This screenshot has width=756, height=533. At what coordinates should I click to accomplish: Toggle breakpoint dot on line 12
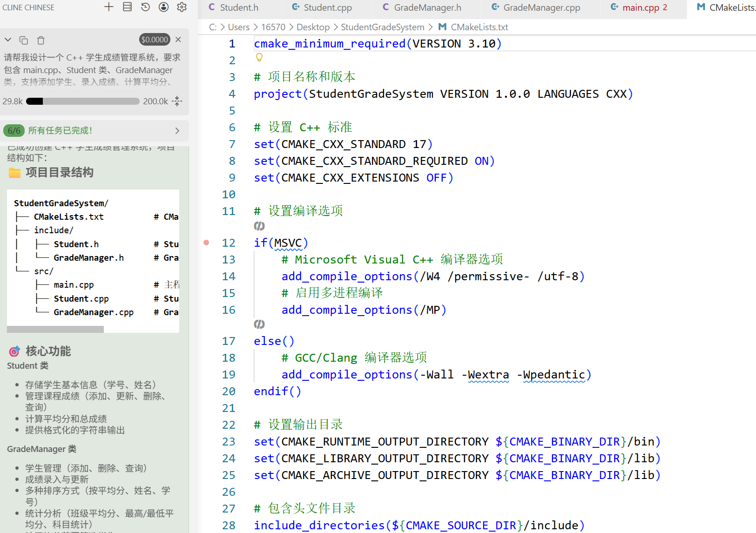206,243
